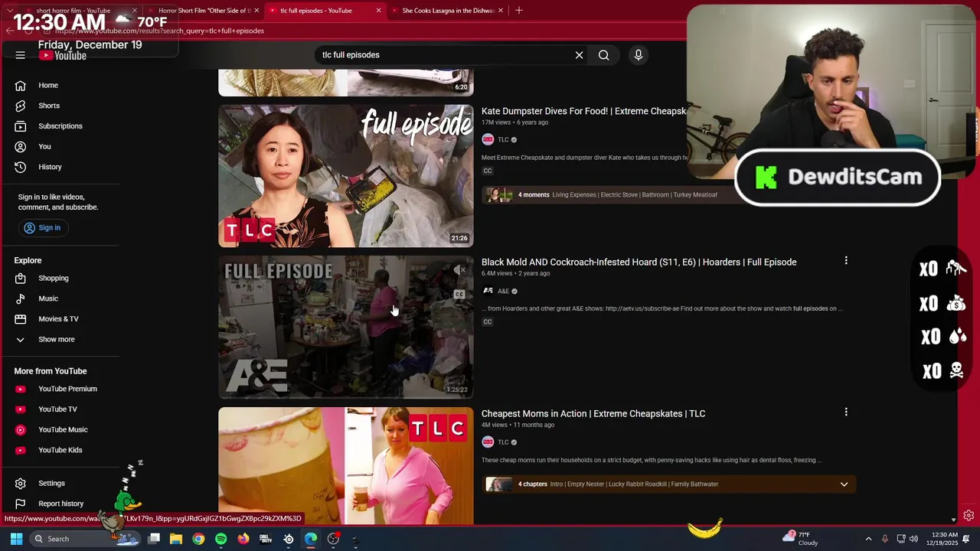This screenshot has width=980, height=551.
Task: Open options menu for Hoarders video
Action: point(846,261)
